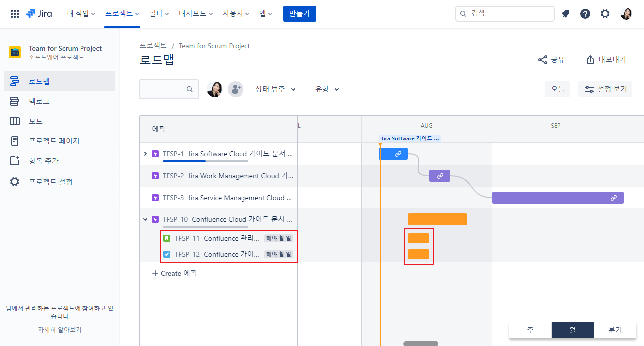Screen dimensions: 644x346
Task: Click the TFSP-11 story bookmark icon
Action: (167, 238)
